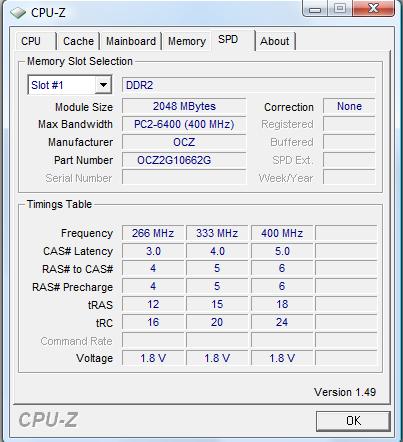
Task: Click the SPD tab
Action: point(233,40)
